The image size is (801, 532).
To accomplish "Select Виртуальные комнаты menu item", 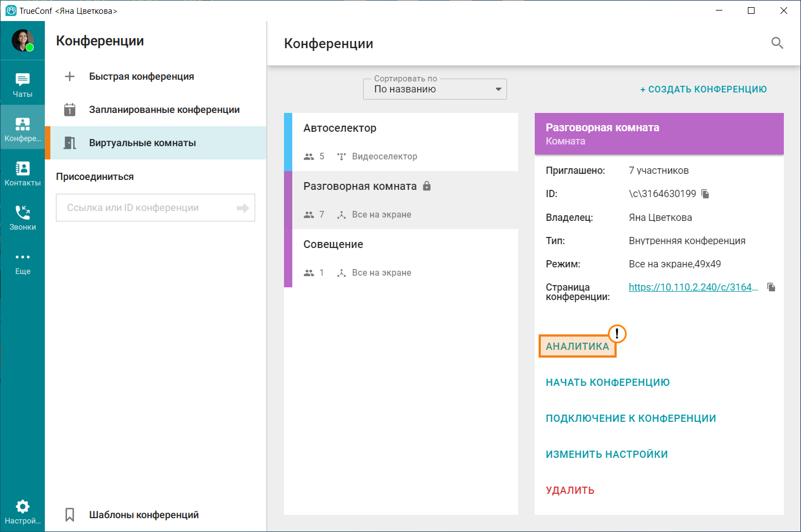I will click(156, 143).
